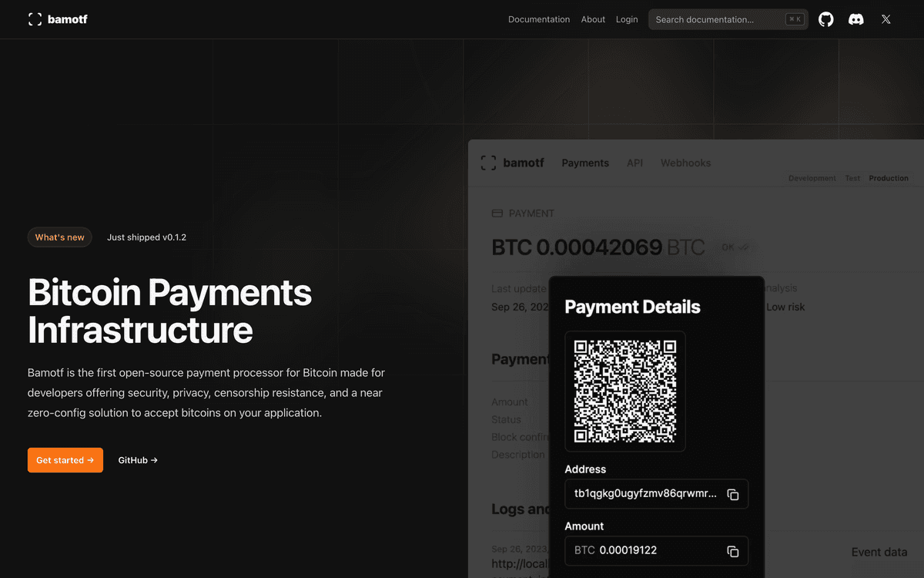Focus the Search documentation field

pyautogui.click(x=728, y=19)
